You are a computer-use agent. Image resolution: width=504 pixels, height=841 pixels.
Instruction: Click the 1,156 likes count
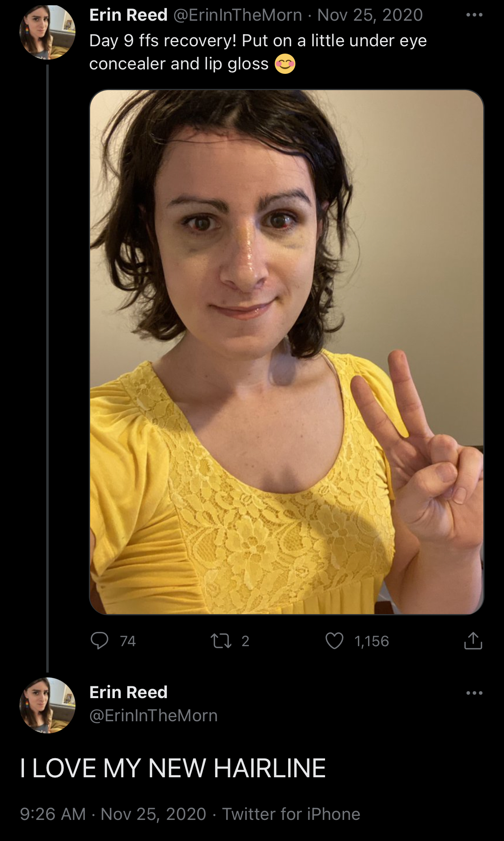[372, 641]
